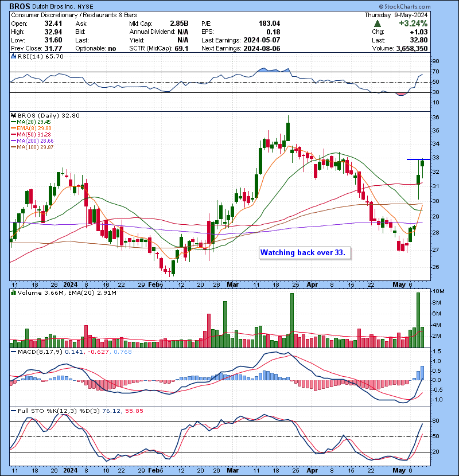Viewport: 459px width, 476px height.
Task: Click the High value 32.94
Action: pos(53,32)
